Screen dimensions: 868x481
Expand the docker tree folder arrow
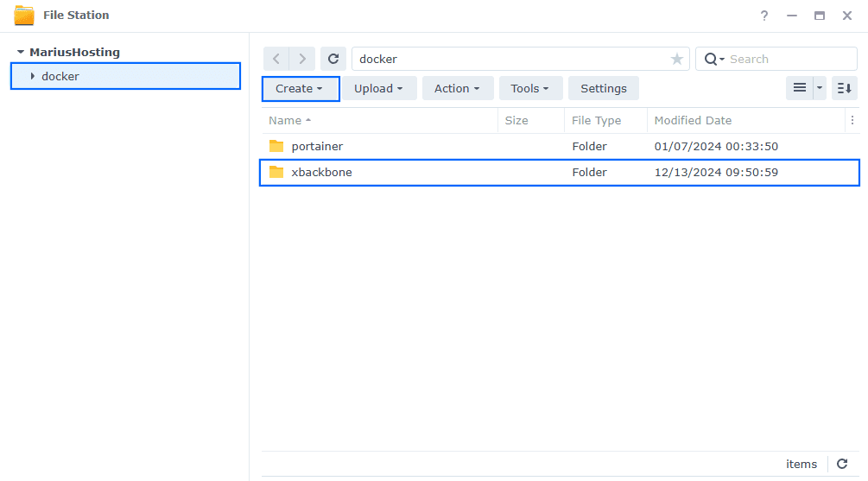[x=33, y=76]
